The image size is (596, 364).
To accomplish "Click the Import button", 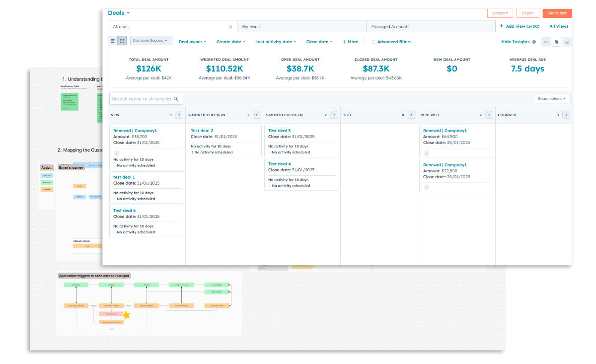I will 527,13.
